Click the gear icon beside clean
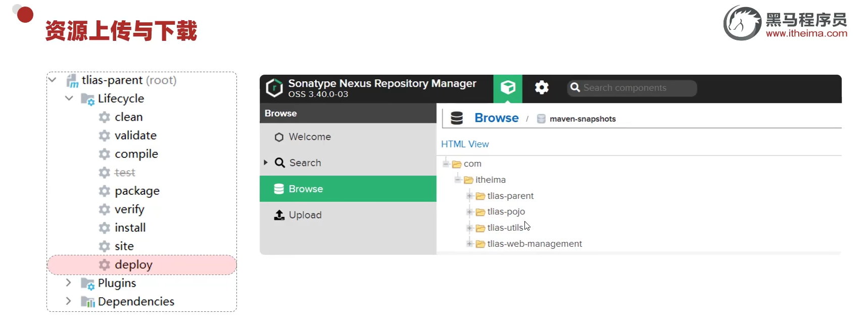The height and width of the screenshot is (327, 868). click(x=105, y=117)
